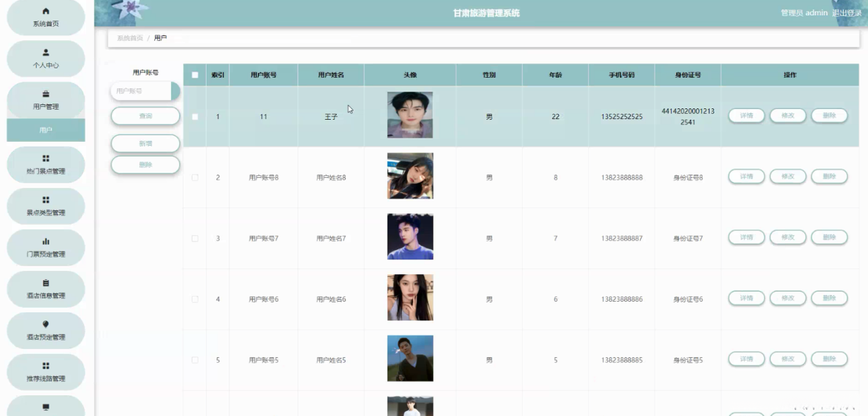Click 详情 for 用户账号6 row
Viewport: 868px width, 416px height.
coord(746,298)
